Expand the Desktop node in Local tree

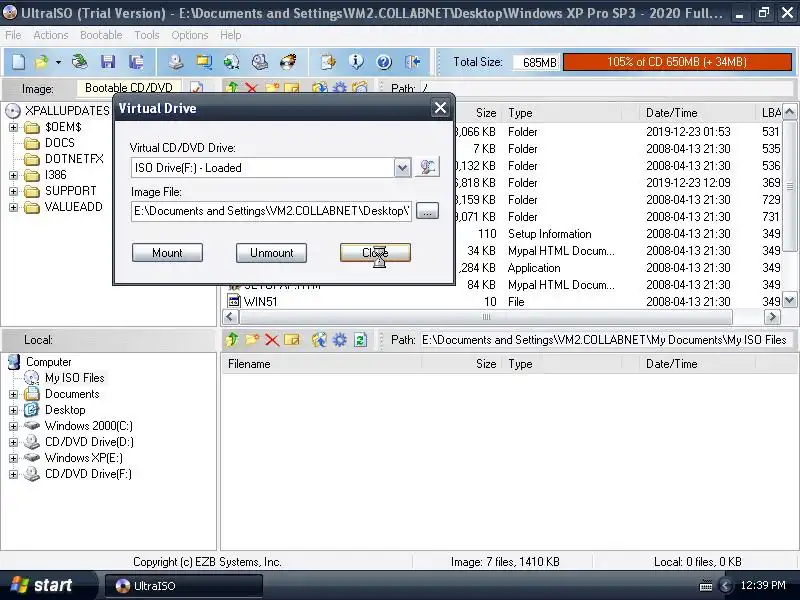tap(14, 410)
